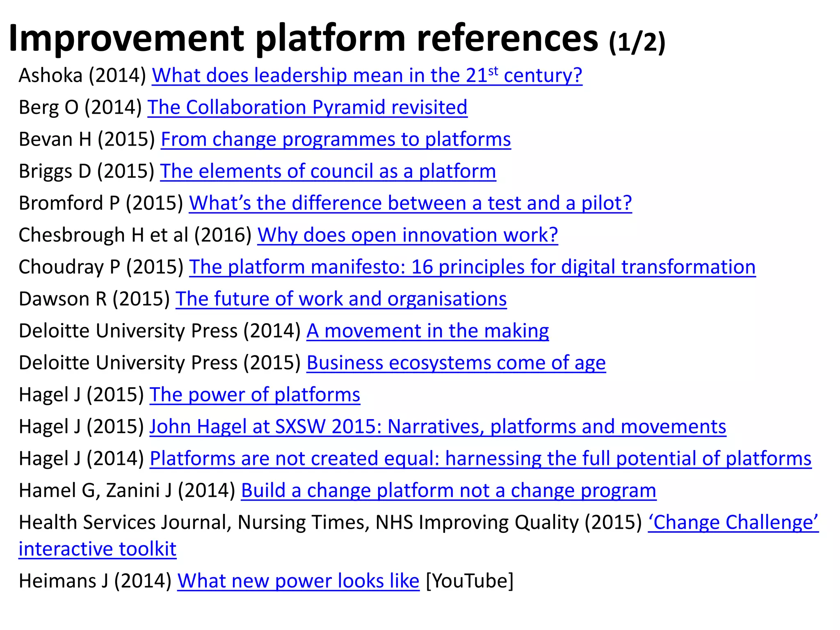The height and width of the screenshot is (630, 840).
Task: Click the author text 'Choudray P (2015)'
Action: click(101, 267)
